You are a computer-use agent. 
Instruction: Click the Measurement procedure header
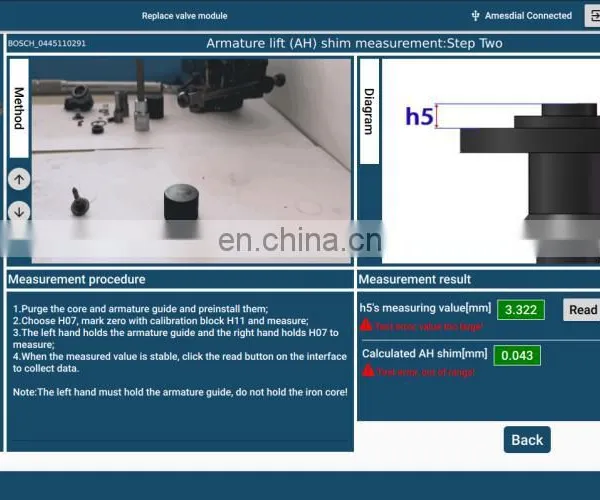pos(77,279)
